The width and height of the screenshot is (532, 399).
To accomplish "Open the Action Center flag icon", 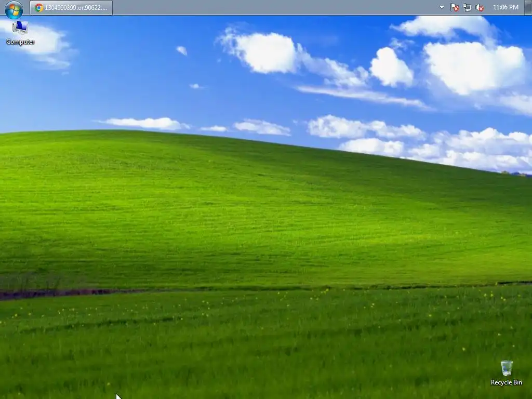I will pyautogui.click(x=454, y=7).
